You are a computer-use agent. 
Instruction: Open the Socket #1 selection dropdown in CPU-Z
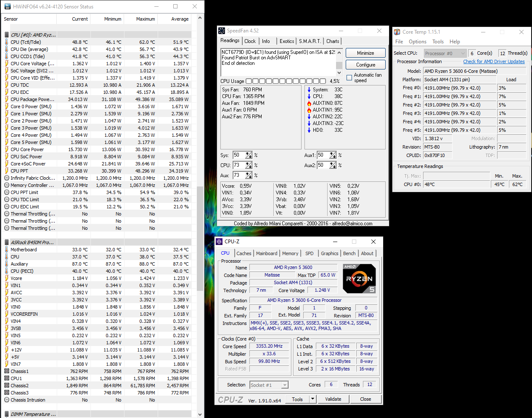point(269,385)
